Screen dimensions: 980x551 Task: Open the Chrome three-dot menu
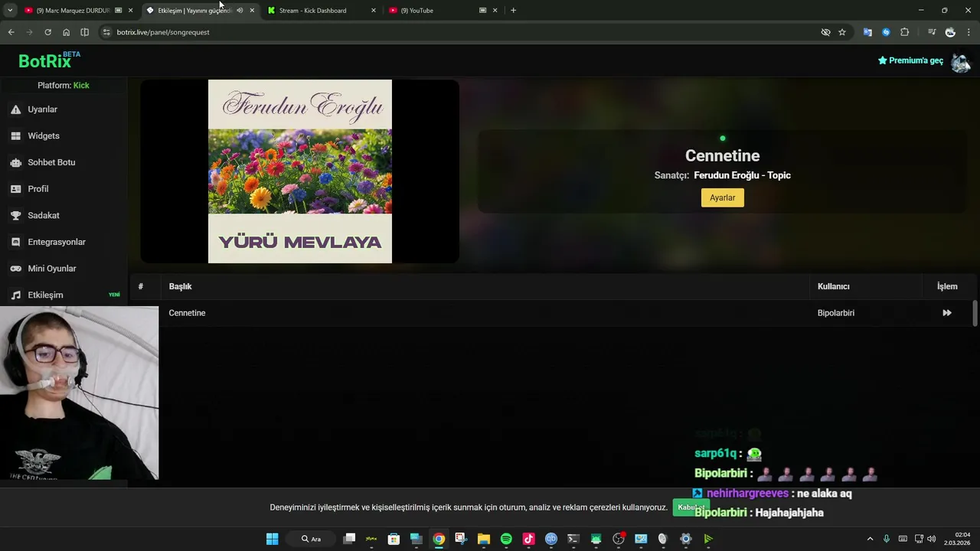tap(969, 32)
